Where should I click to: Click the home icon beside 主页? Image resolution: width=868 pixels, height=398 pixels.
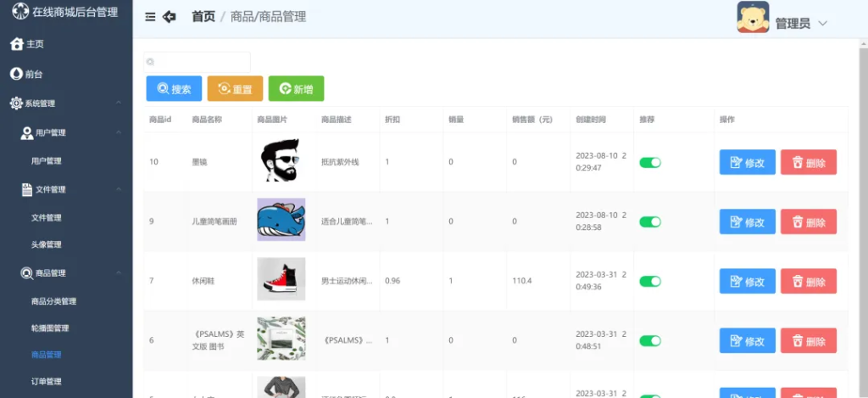17,44
